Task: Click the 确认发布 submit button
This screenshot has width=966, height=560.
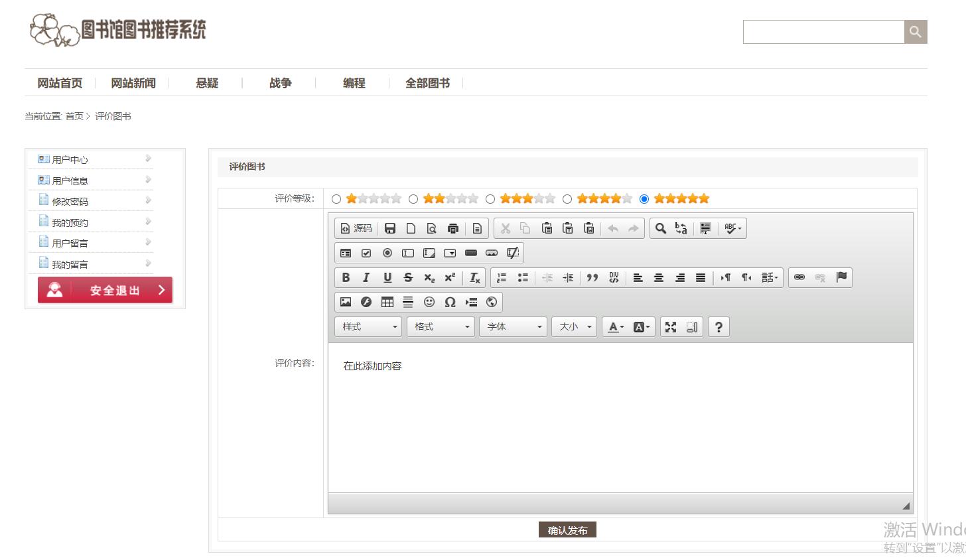Action: point(567,529)
